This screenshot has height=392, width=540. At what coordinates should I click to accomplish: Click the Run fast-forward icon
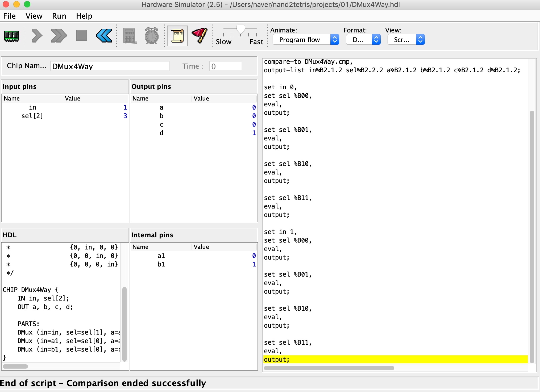pos(59,36)
